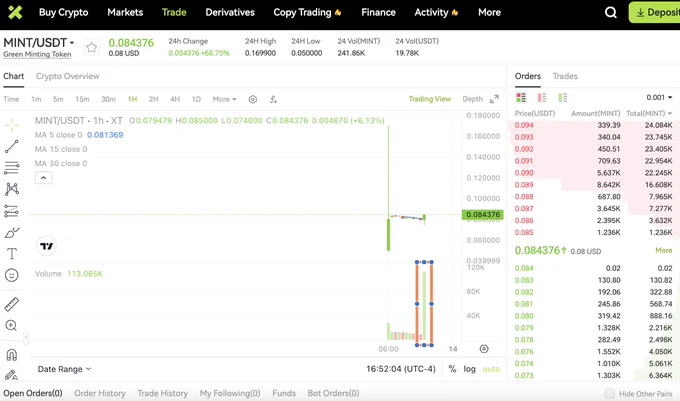Open the Date Range dropdown
The height and width of the screenshot is (401, 680).
click(64, 369)
